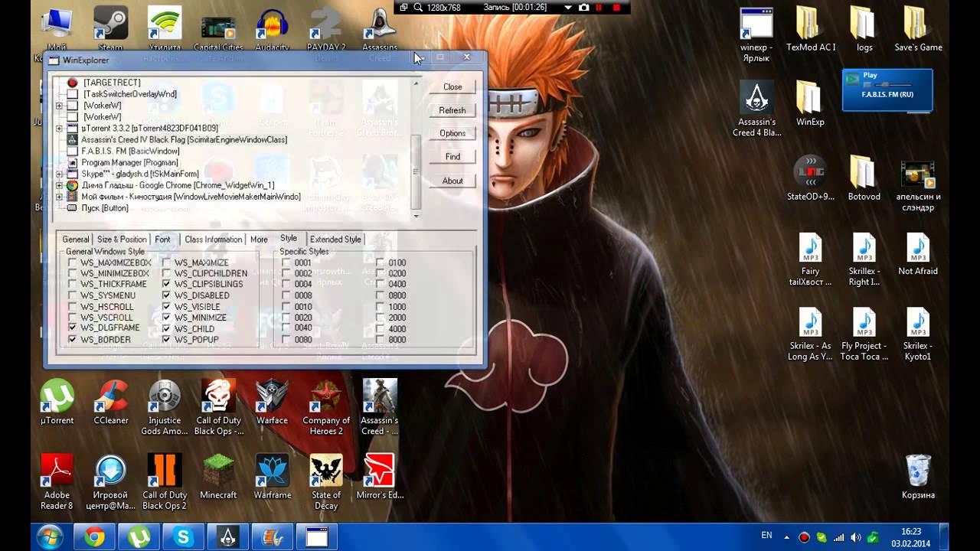This screenshot has width=980, height=551.
Task: Open the Windows Start button
Action: [50, 537]
